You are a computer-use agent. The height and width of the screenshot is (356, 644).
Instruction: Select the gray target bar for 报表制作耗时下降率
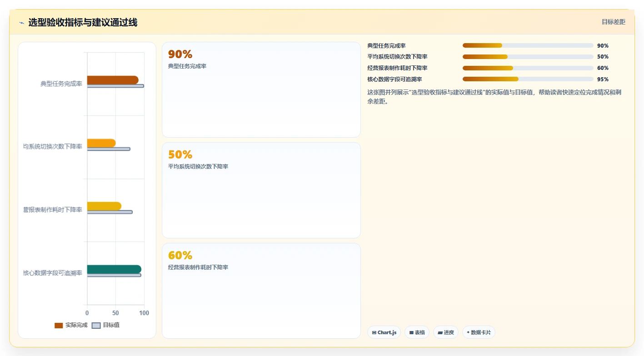coord(110,212)
